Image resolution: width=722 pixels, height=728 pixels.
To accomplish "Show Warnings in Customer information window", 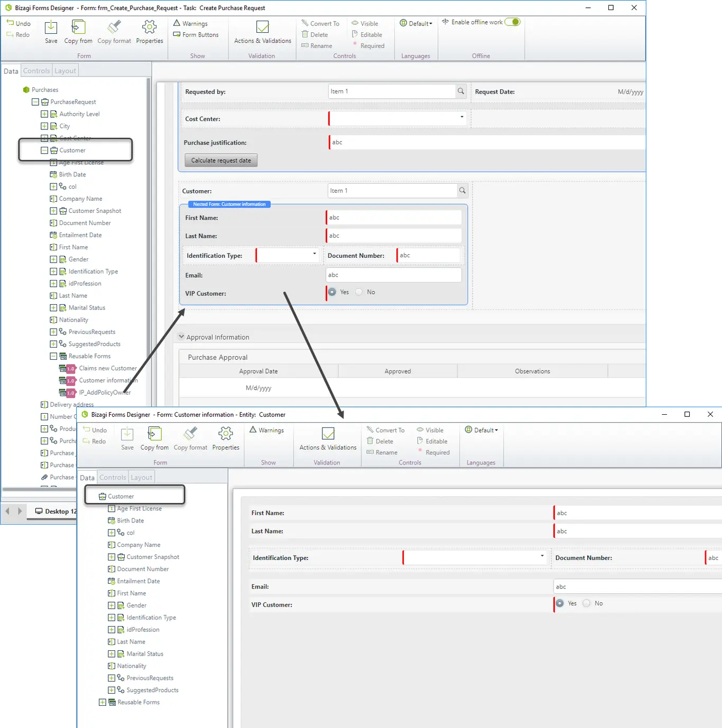I will click(x=267, y=430).
